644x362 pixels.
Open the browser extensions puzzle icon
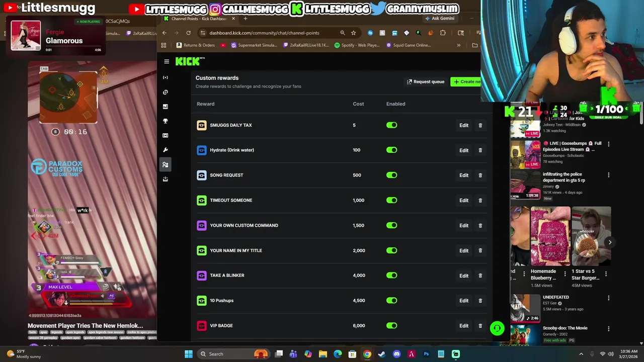pyautogui.click(x=443, y=33)
